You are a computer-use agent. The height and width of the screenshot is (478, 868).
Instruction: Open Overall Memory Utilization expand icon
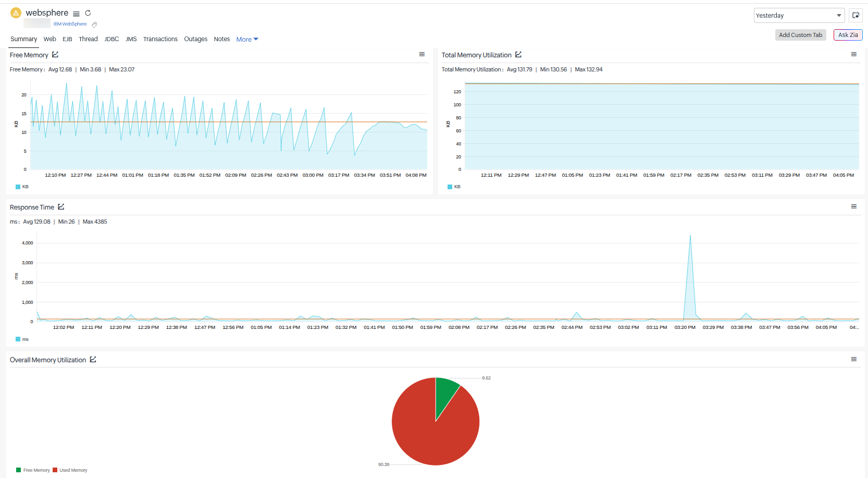93,360
